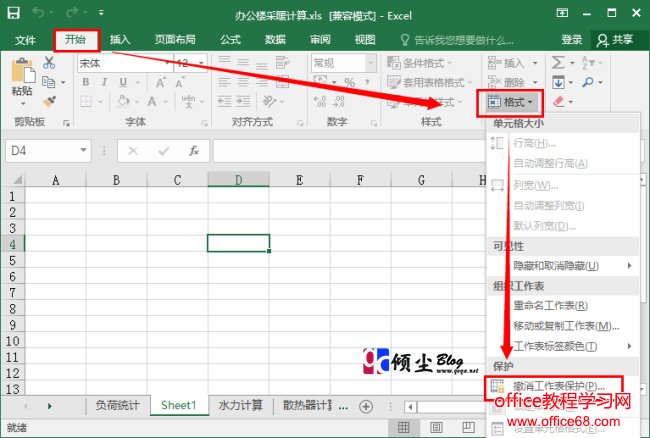The height and width of the screenshot is (438, 650).
Task: Click the Find and Select magnifier icon
Action: coord(587,82)
